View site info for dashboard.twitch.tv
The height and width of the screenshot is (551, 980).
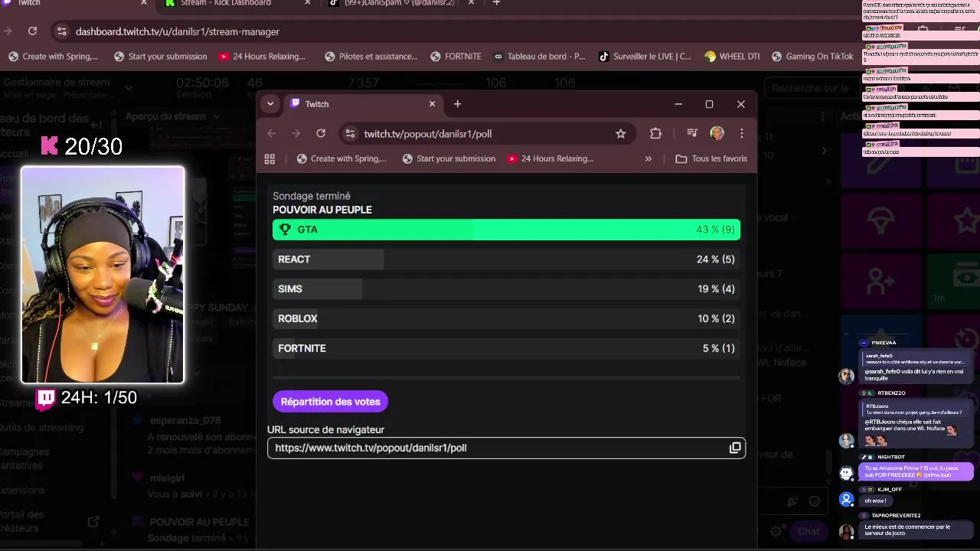[61, 31]
